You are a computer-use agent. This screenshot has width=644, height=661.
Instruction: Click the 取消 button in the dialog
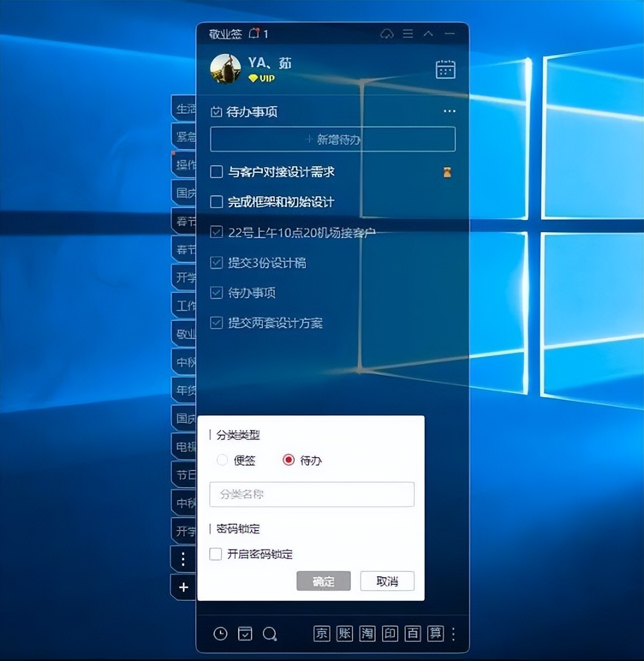(387, 581)
